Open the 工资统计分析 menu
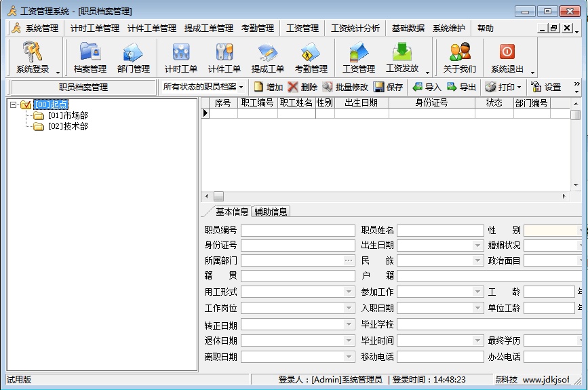588x390 pixels. pos(355,28)
